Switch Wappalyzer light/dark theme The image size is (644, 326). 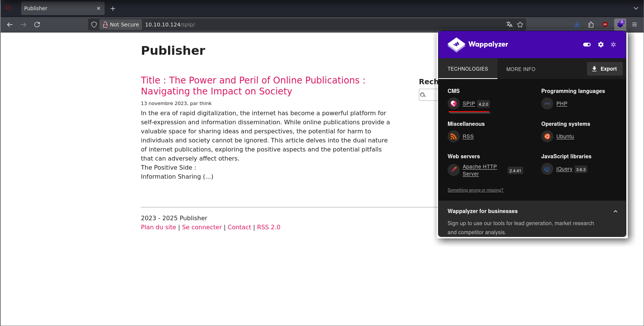[613, 45]
